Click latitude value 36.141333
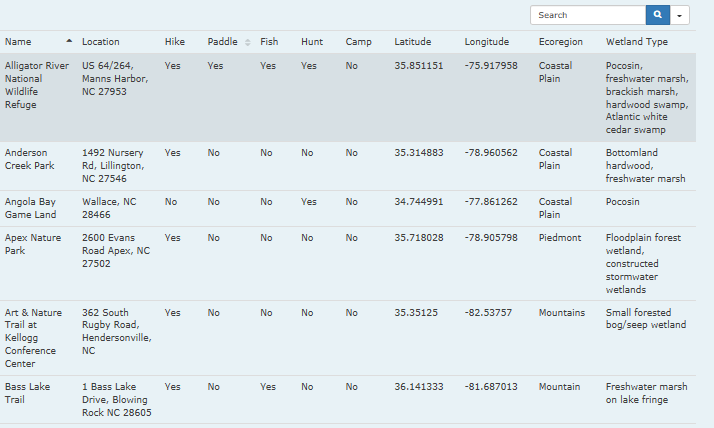This screenshot has width=714, height=428. pos(419,387)
